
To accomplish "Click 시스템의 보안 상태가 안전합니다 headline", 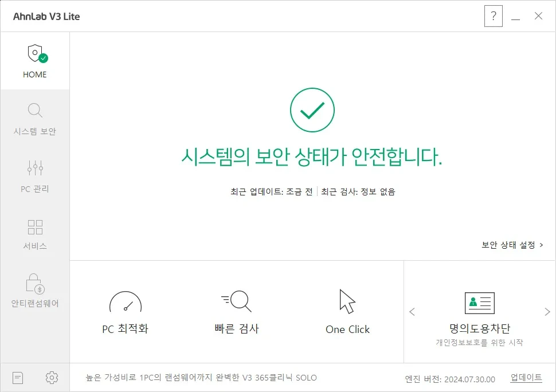I will [312, 157].
